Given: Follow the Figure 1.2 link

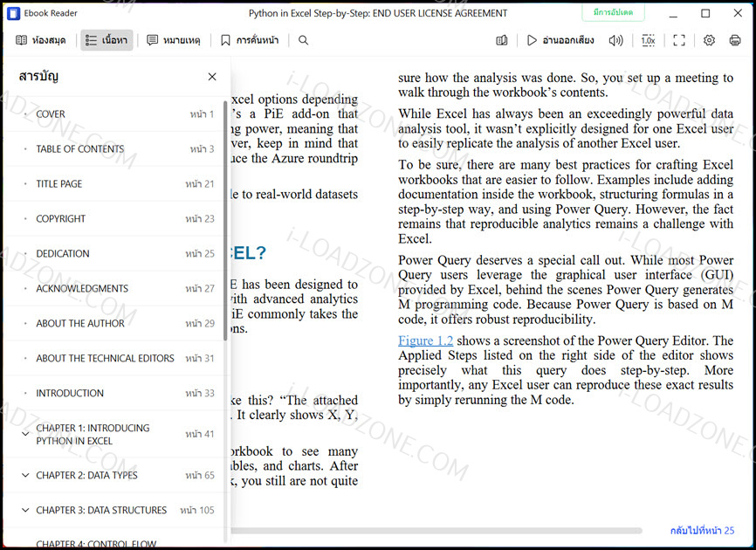Looking at the screenshot, I should click(425, 340).
